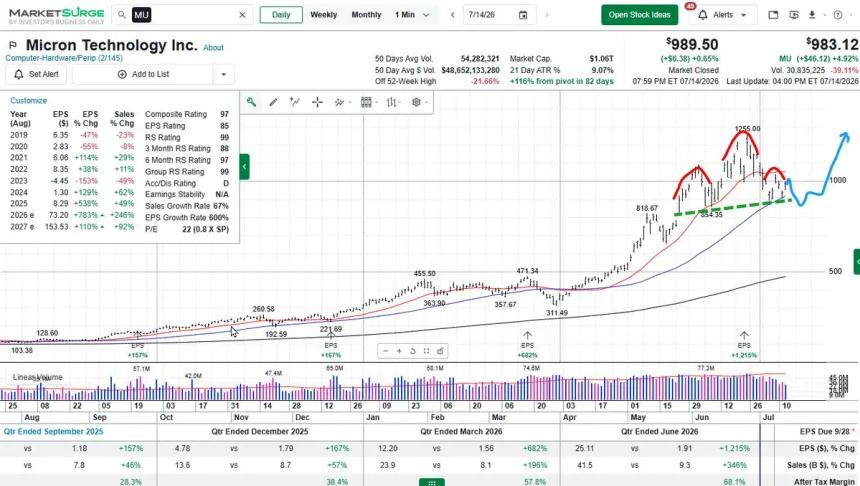Click the P/E 22 (0.8 X SP) row
This screenshot has height=486, width=860.
click(187, 229)
